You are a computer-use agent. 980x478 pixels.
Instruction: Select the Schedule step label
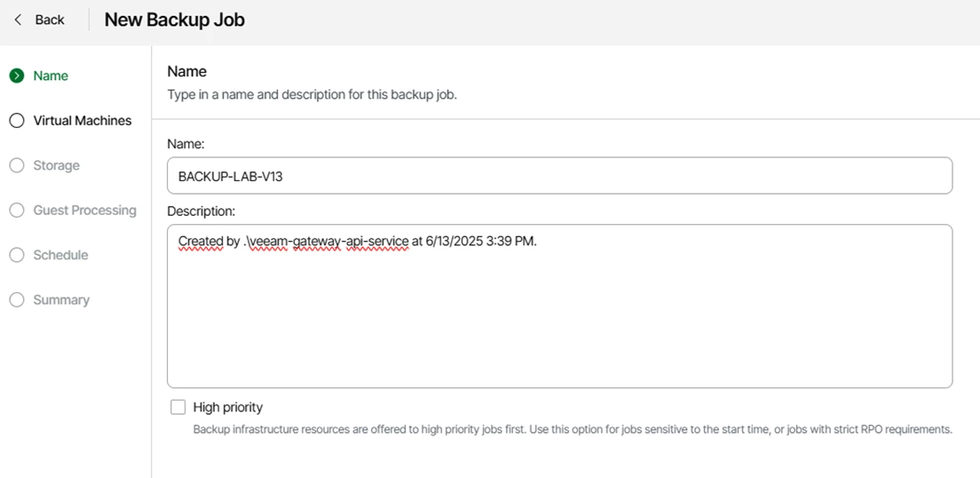click(x=60, y=255)
